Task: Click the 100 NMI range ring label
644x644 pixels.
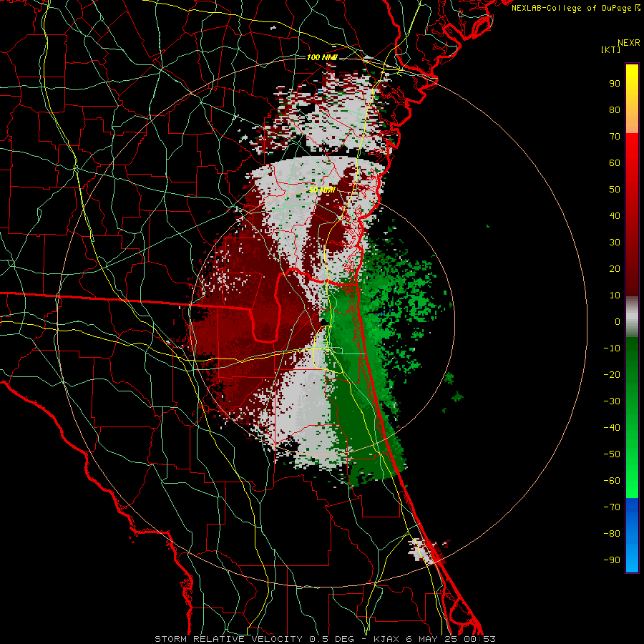Action: point(321,57)
